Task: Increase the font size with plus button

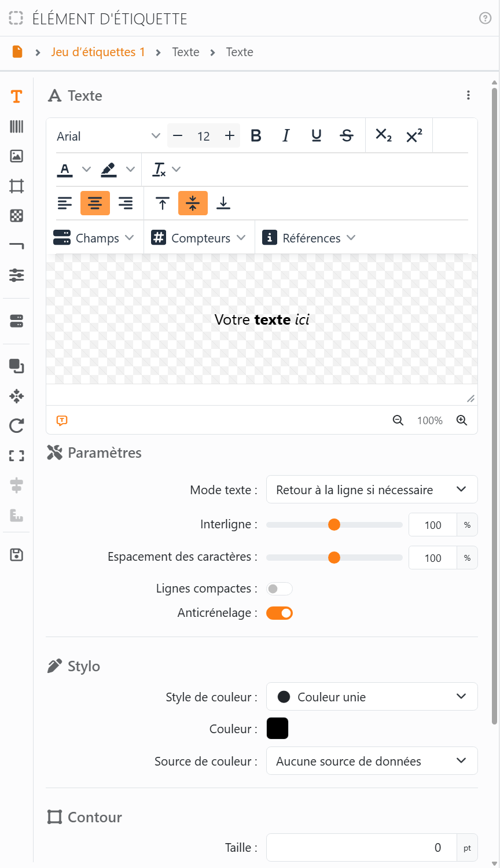Action: 230,136
